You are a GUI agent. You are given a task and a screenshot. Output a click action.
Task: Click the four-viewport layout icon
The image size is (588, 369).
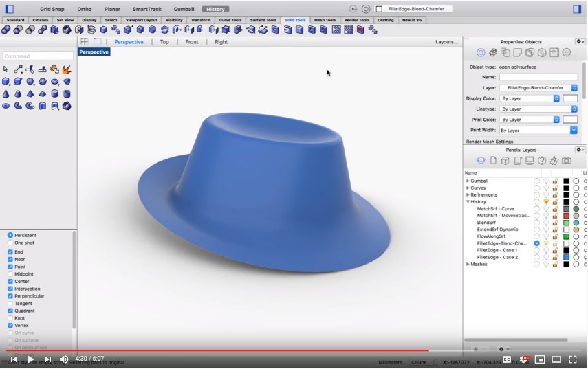click(85, 42)
